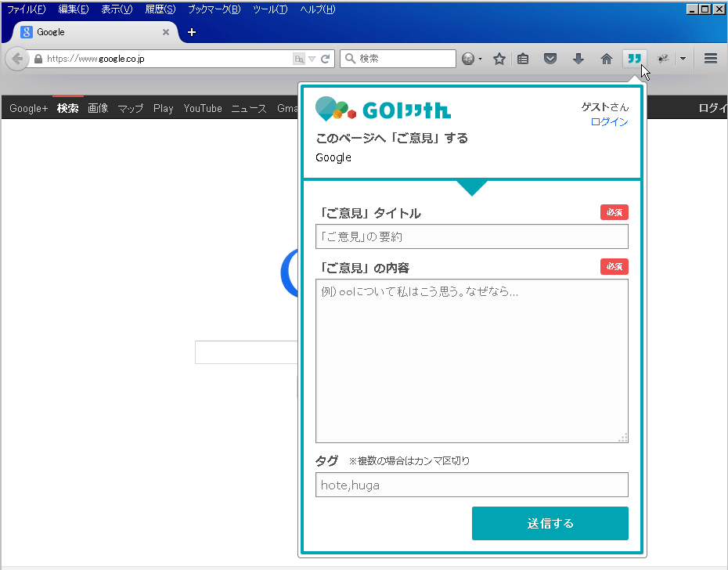Click 検索 in the Google nav bar
Screen dimensions: 728x570
coord(68,108)
